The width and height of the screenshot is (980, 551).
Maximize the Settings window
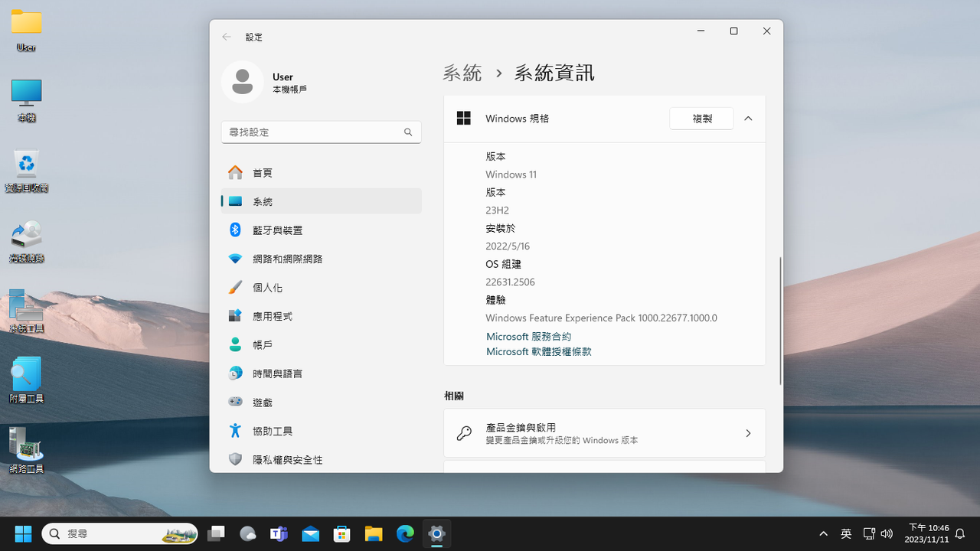pos(733,31)
